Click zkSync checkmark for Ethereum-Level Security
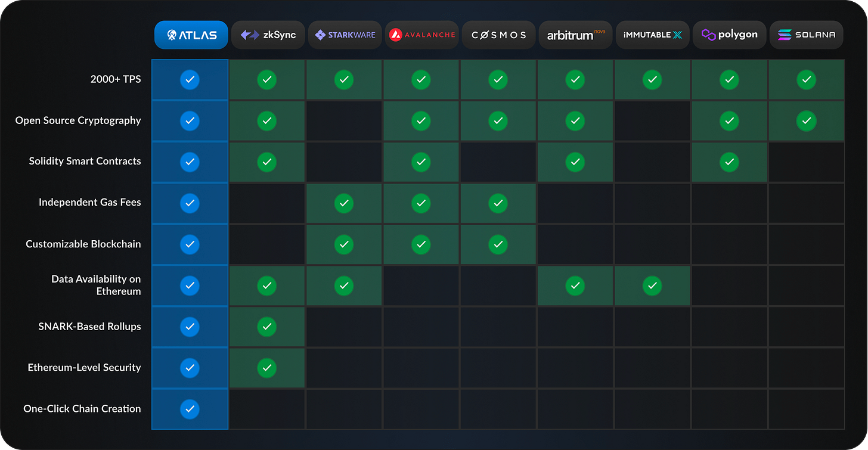 point(266,368)
